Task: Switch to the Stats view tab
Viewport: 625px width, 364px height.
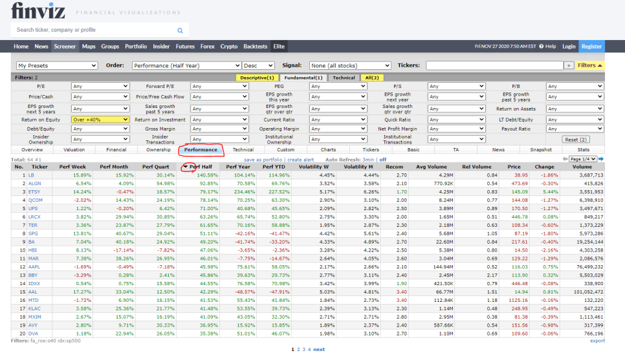Action: [x=583, y=150]
